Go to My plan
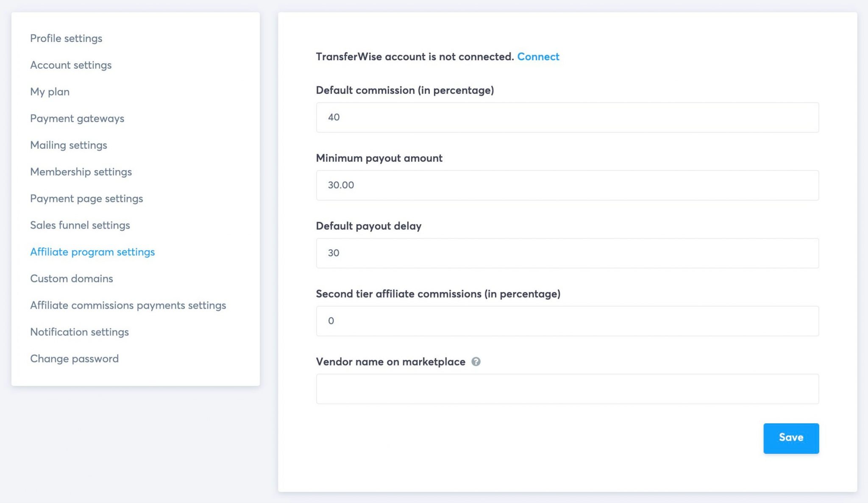 (50, 92)
